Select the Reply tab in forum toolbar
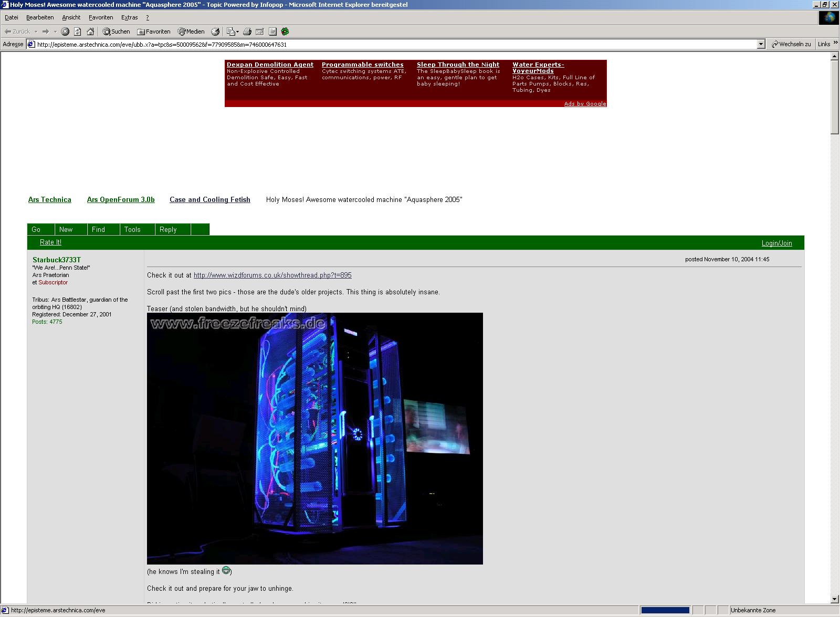Image resolution: width=840 pixels, height=617 pixels. pyautogui.click(x=168, y=229)
